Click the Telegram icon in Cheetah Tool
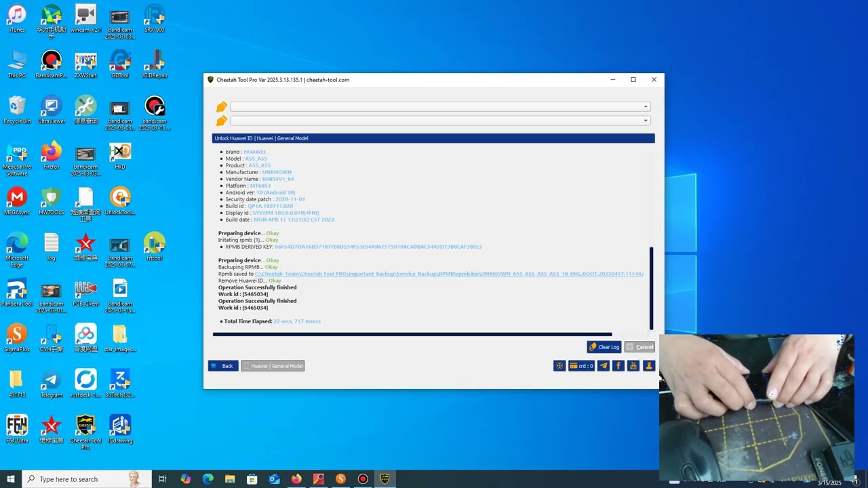This screenshot has height=488, width=868. pyautogui.click(x=603, y=366)
